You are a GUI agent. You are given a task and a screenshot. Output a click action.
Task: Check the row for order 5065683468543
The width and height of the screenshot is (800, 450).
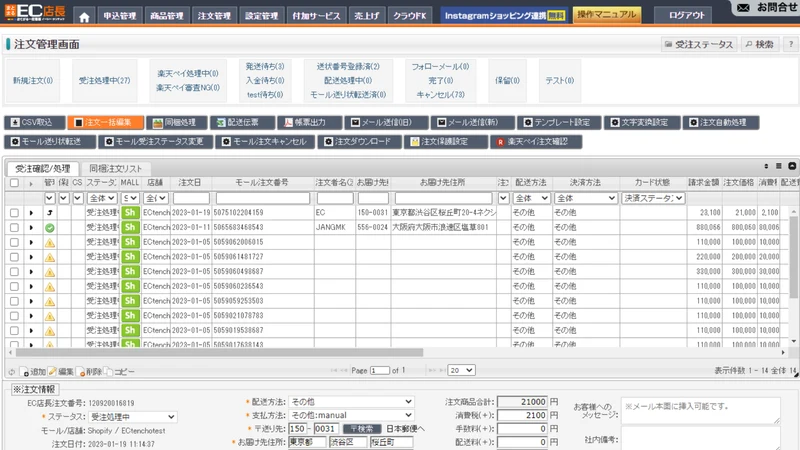pyautogui.click(x=14, y=228)
